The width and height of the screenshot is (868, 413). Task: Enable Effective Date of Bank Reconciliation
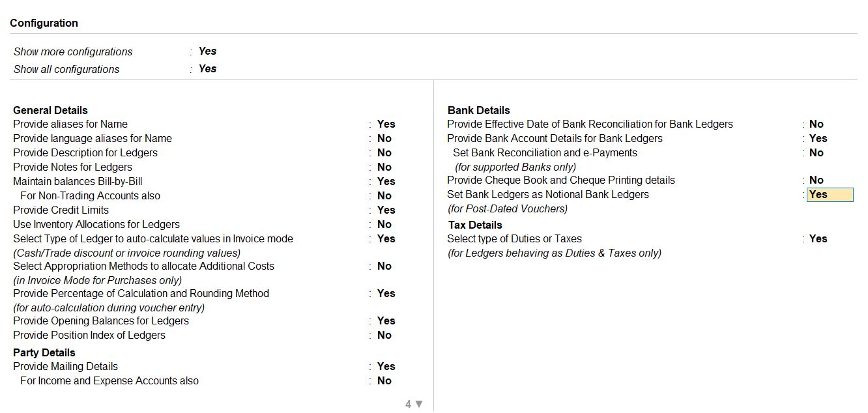pos(816,124)
